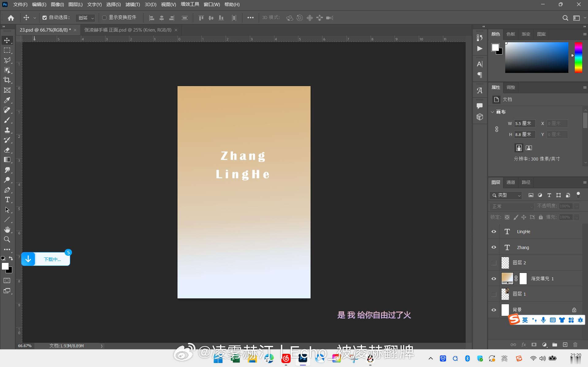Click the Home button in options bar
The image size is (588, 367).
click(11, 18)
